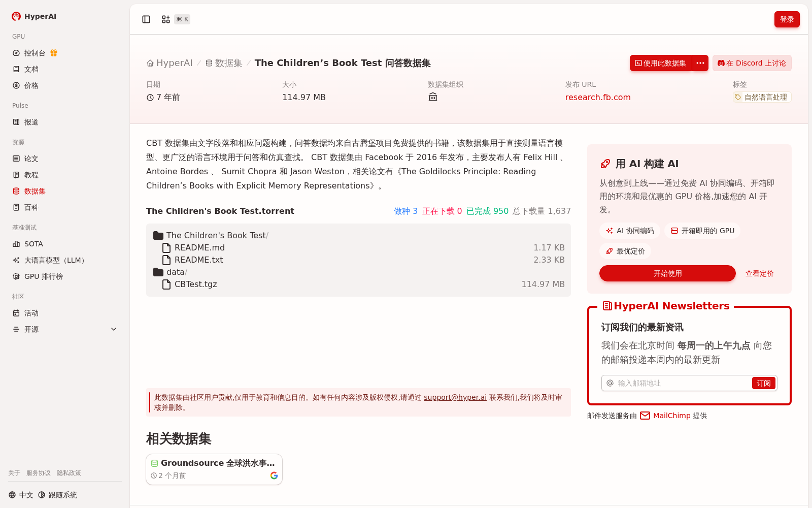Image resolution: width=812 pixels, height=508 pixels.
Task: Open 查看定价 link
Action: click(x=759, y=273)
